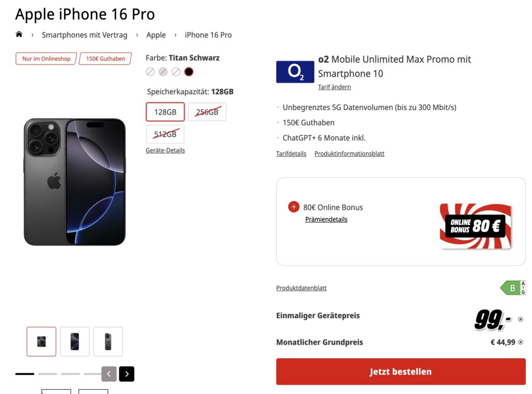Select the 128GB storage option
This screenshot has width=532, height=394.
(165, 112)
